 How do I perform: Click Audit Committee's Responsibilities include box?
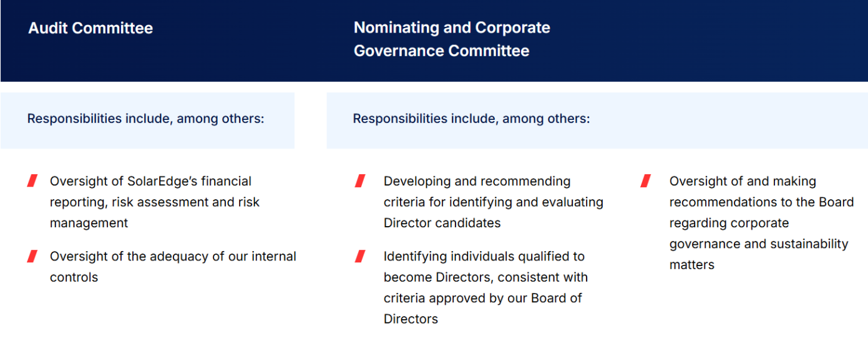(x=147, y=121)
